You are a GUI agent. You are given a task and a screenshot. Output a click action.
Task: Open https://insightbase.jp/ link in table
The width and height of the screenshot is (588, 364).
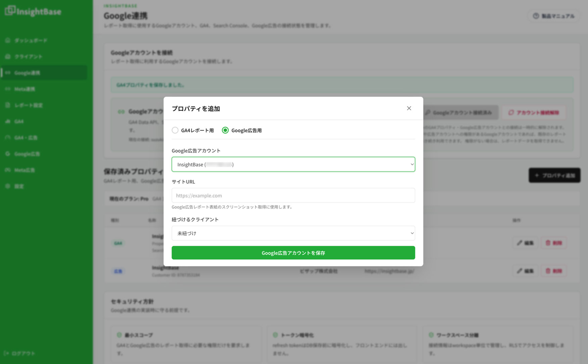click(x=389, y=271)
